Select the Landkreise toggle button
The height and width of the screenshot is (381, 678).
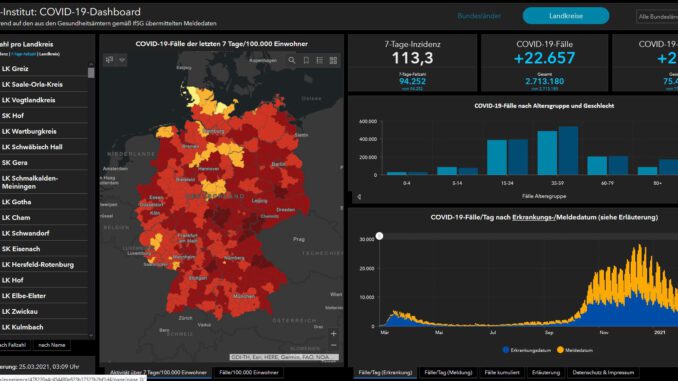tap(566, 16)
